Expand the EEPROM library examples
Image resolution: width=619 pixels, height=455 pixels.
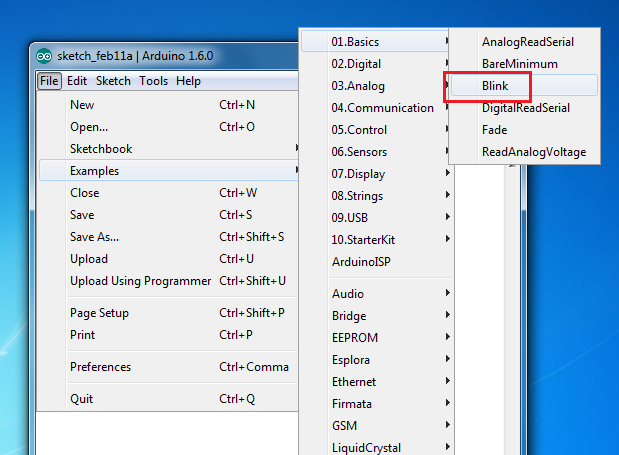[376, 338]
